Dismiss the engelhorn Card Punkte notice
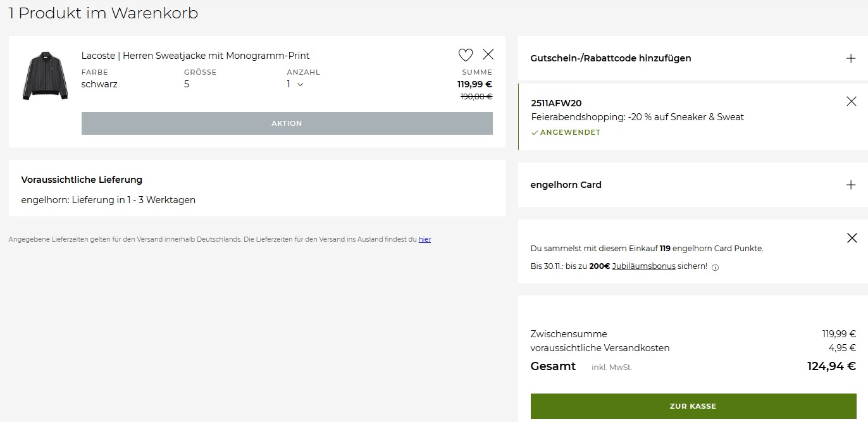The height and width of the screenshot is (422, 868). pos(852,238)
